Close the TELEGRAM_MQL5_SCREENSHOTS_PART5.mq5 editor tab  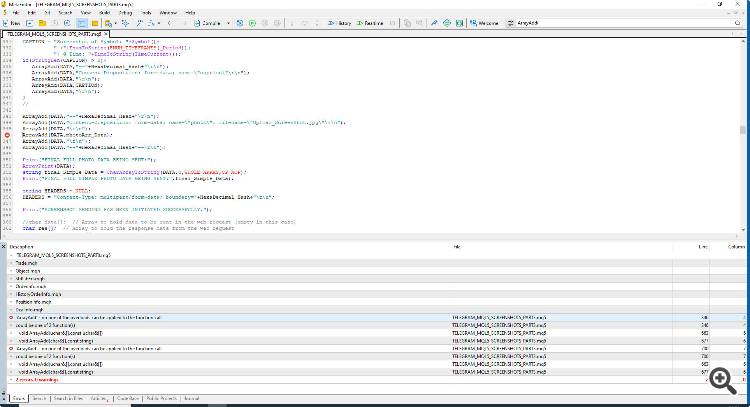pos(106,34)
